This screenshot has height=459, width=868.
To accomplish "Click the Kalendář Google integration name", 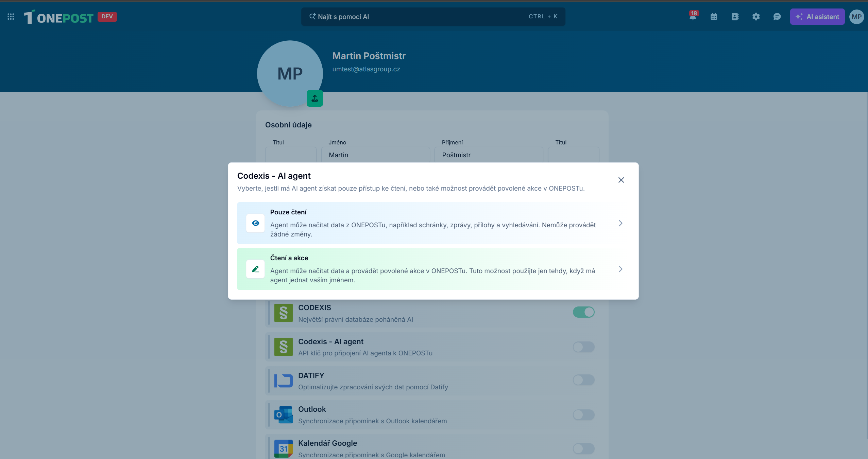I will [328, 443].
